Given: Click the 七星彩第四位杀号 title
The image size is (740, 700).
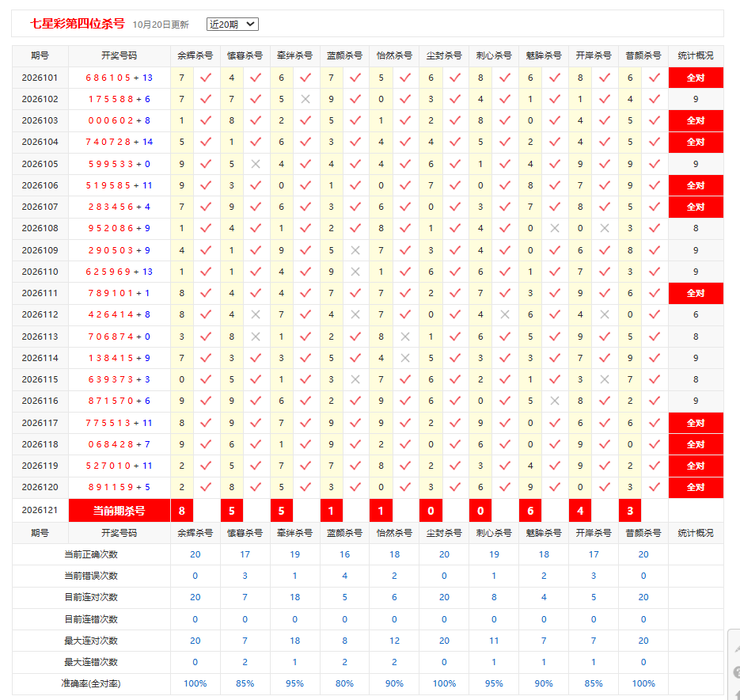Looking at the screenshot, I should [x=78, y=24].
